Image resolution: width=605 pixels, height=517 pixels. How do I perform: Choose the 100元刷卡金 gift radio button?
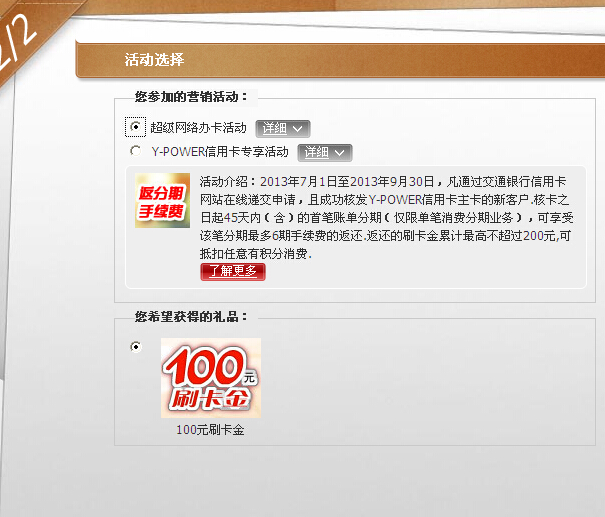pyautogui.click(x=136, y=346)
